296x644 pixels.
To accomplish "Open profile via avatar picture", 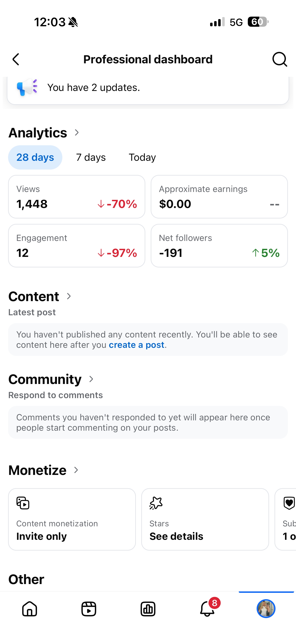I will (266, 609).
